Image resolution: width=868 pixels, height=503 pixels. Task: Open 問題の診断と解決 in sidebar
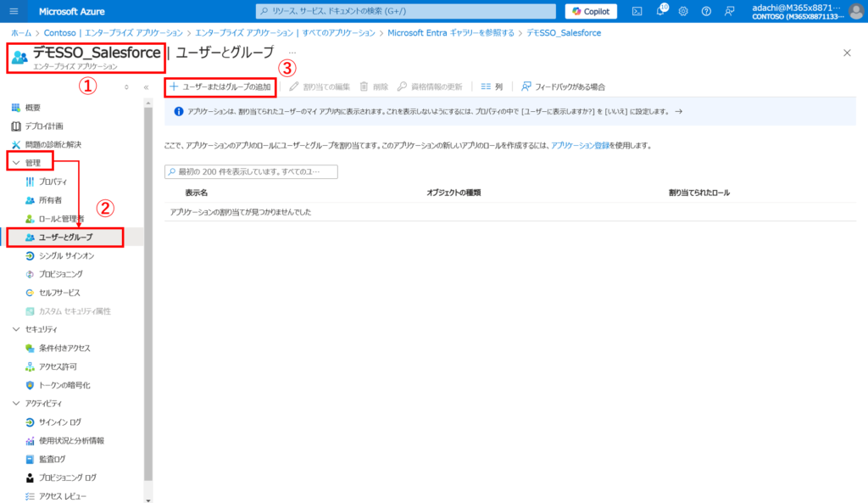point(53,144)
